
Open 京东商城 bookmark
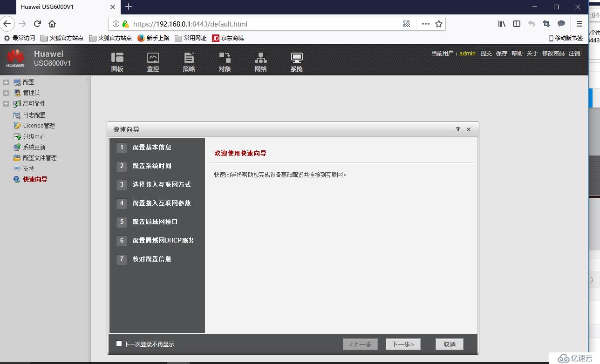point(228,38)
